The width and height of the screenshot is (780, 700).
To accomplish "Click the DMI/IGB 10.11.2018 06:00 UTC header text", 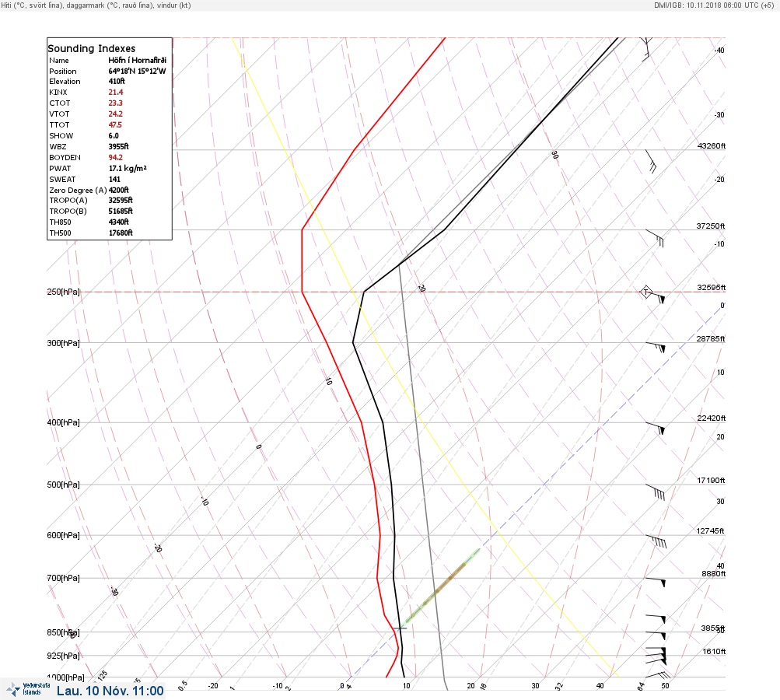I will (714, 5).
